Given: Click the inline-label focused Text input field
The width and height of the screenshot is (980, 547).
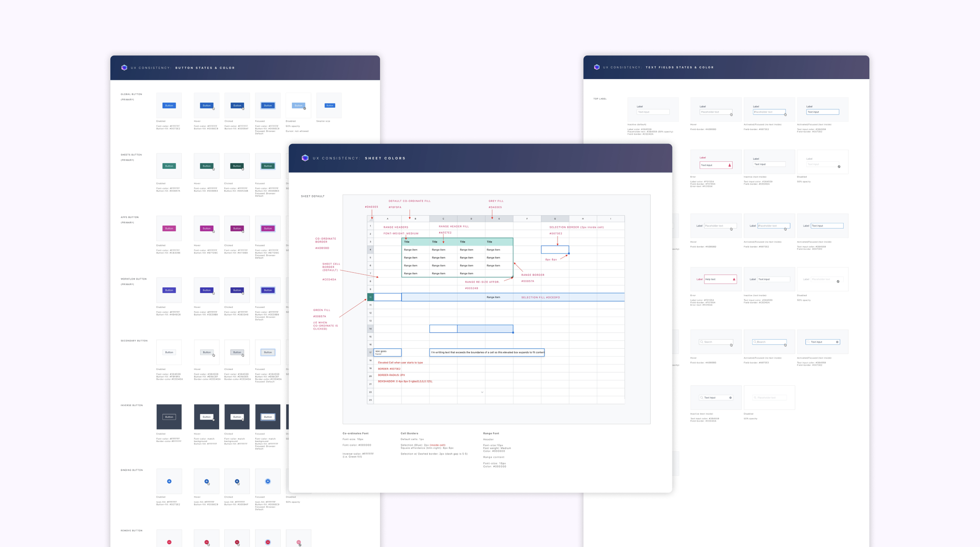Looking at the screenshot, I should pos(827,226).
